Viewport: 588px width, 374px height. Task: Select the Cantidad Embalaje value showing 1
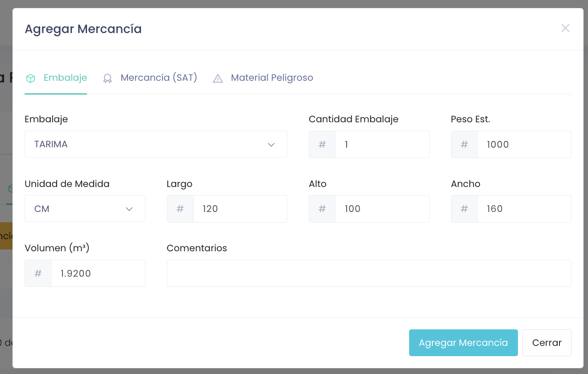pos(382,144)
